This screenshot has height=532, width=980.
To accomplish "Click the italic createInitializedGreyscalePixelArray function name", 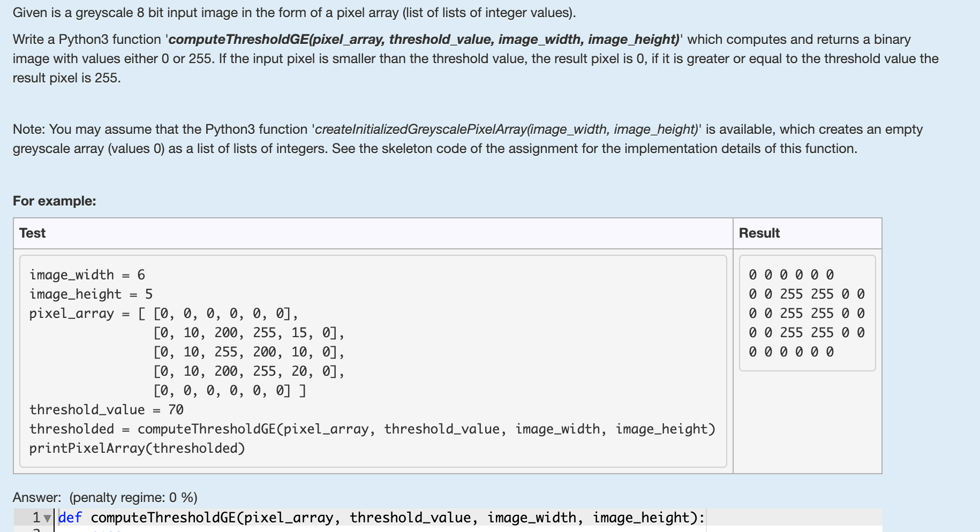I will point(507,130).
